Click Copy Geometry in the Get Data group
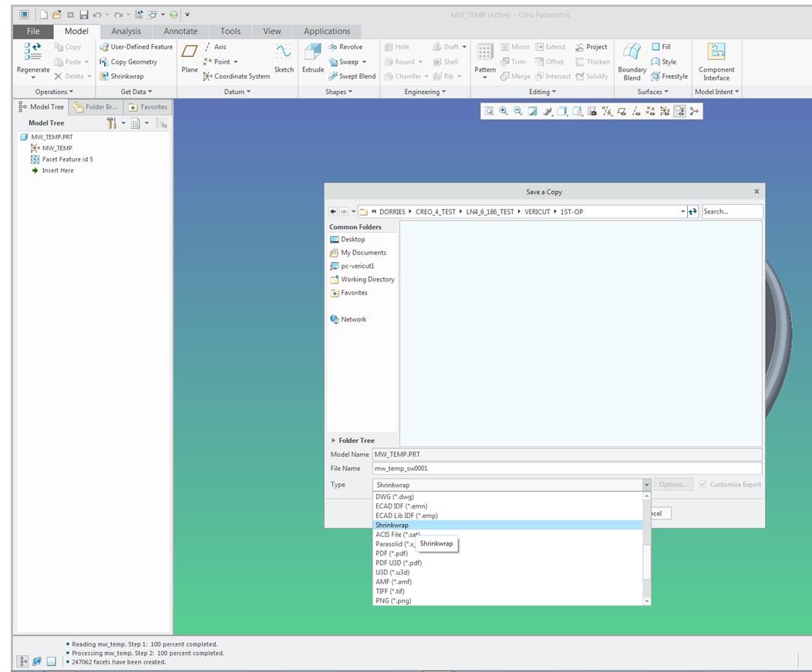The width and height of the screenshot is (812, 672). 129,62
